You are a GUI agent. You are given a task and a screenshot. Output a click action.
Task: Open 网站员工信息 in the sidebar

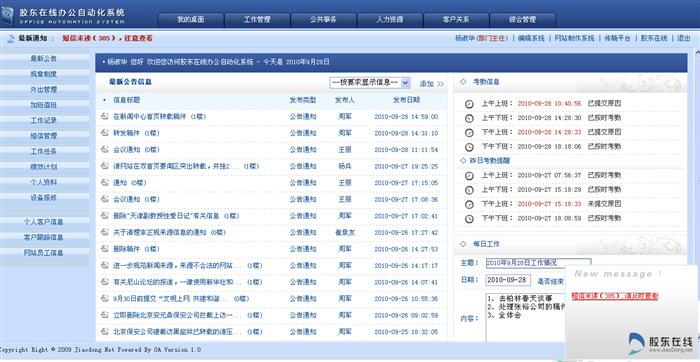(44, 253)
